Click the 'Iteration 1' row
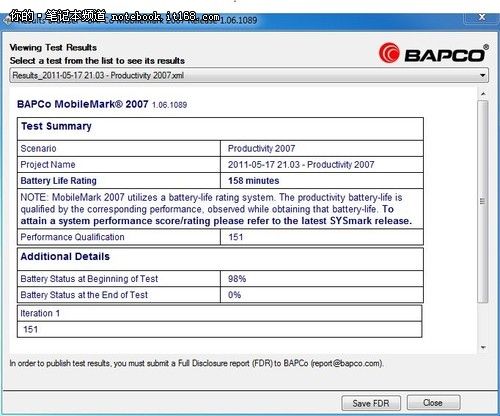The image size is (500, 416). point(220,313)
